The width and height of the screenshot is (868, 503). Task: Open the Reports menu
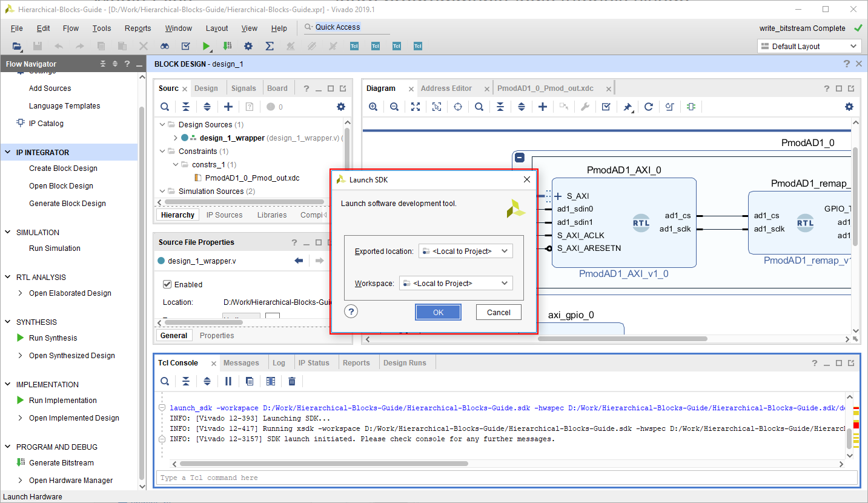click(138, 28)
